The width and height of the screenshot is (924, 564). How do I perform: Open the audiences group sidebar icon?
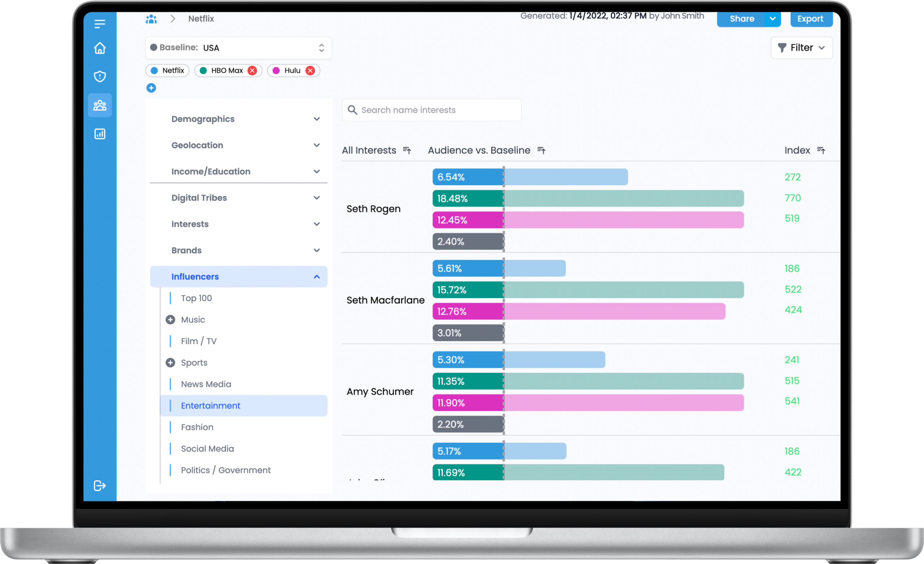pyautogui.click(x=99, y=105)
